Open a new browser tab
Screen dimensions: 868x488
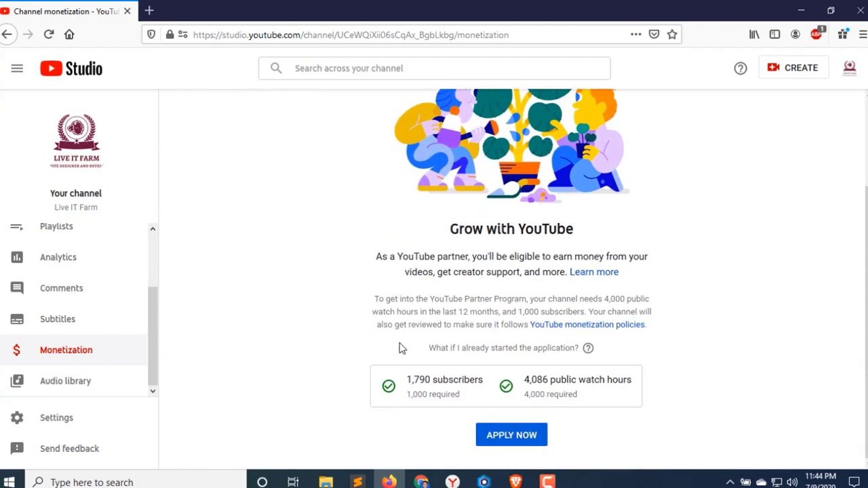pyautogui.click(x=149, y=11)
